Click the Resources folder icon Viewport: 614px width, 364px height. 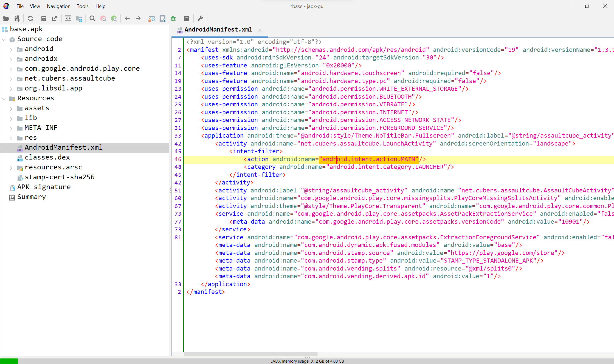pyautogui.click(x=12, y=99)
